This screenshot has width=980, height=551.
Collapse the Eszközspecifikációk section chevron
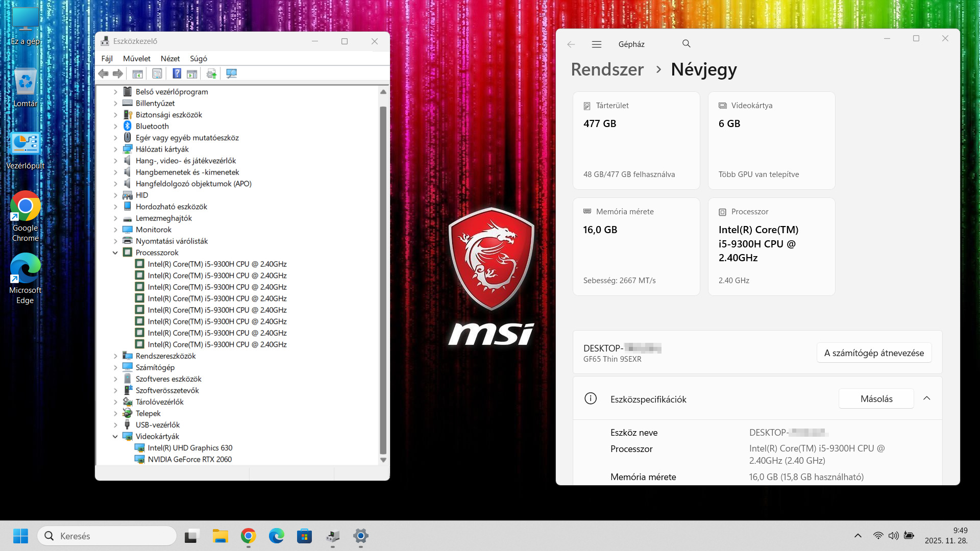coord(926,398)
